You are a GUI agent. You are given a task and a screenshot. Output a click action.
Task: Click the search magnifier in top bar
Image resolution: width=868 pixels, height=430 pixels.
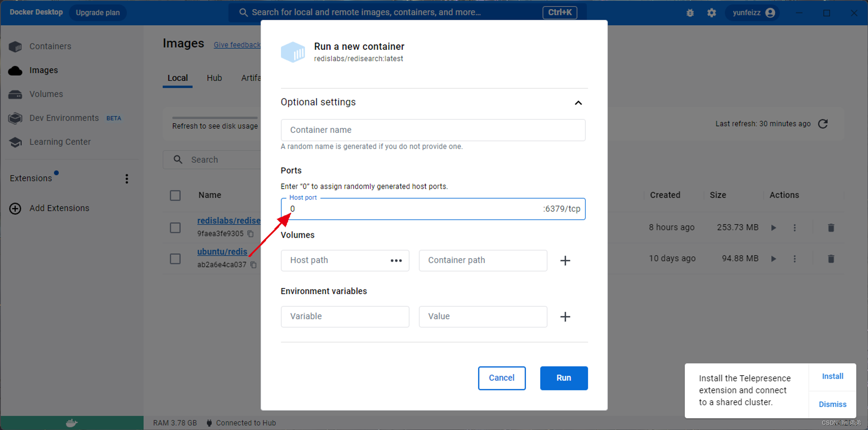click(x=243, y=13)
